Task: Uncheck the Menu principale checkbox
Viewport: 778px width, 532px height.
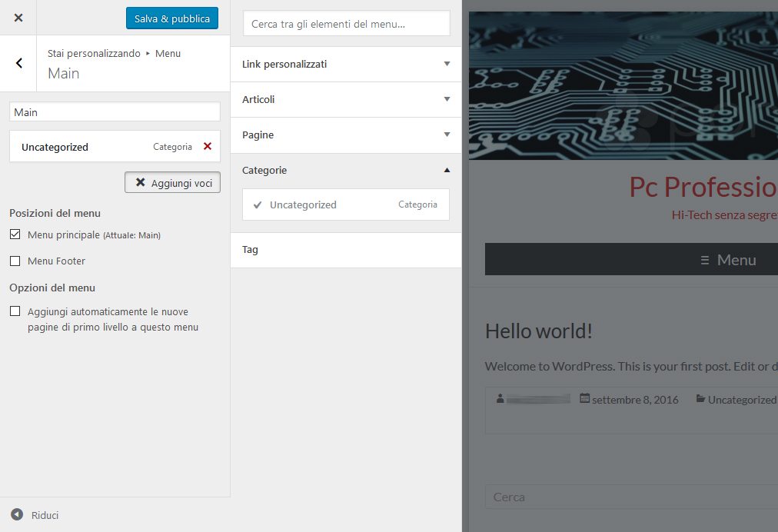Action: tap(15, 234)
